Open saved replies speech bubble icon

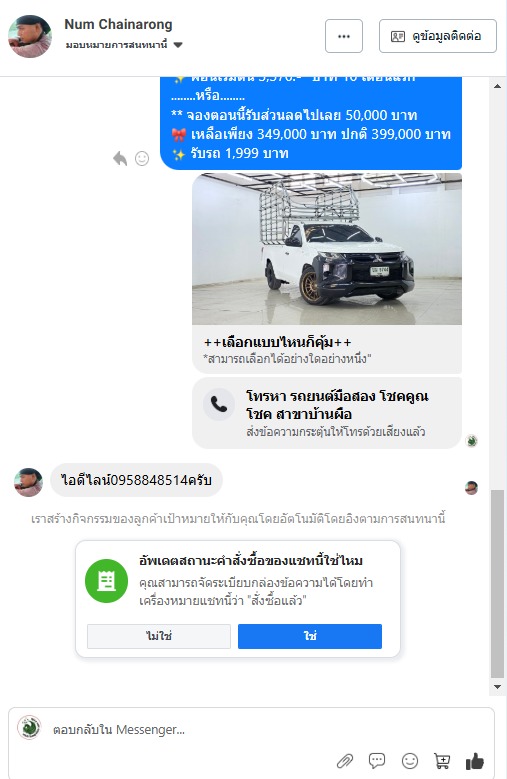pyautogui.click(x=377, y=761)
